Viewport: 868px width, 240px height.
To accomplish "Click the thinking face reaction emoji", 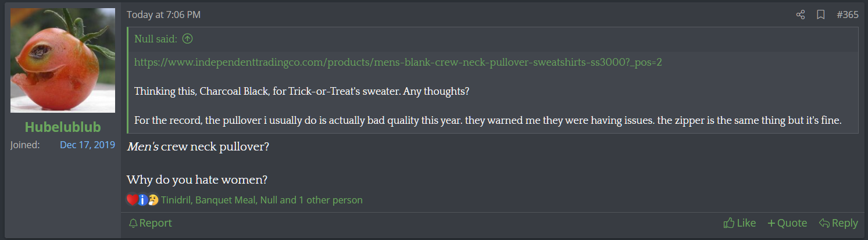I will pyautogui.click(x=153, y=200).
